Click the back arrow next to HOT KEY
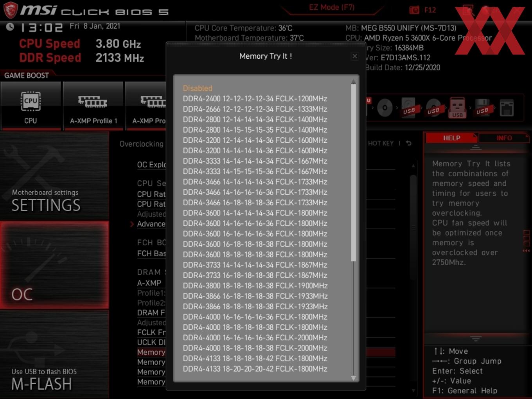The height and width of the screenshot is (399, 532). [x=409, y=143]
